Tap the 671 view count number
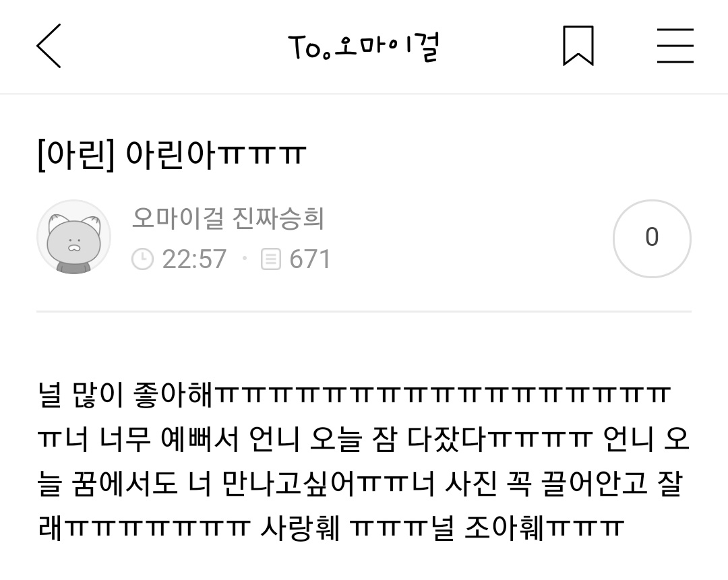This screenshot has width=728, height=580. coord(309,259)
